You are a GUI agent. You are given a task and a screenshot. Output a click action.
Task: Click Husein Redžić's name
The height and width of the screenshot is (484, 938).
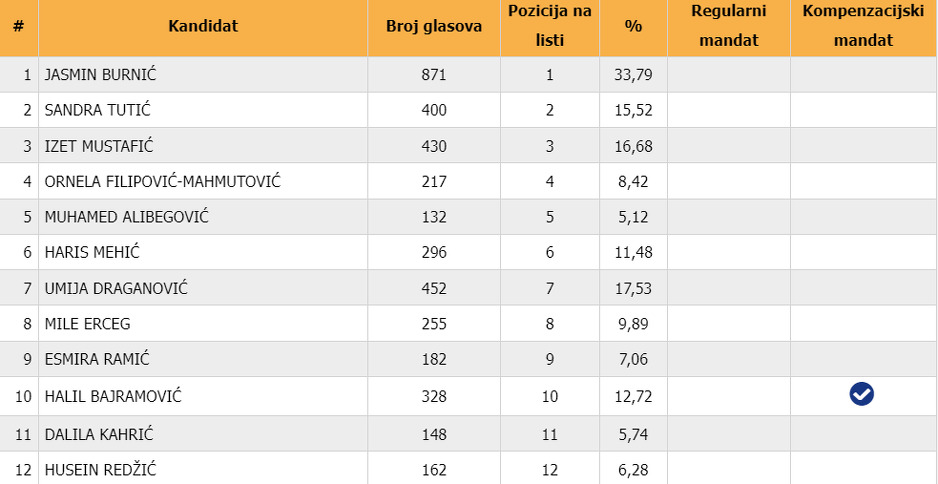click(x=100, y=470)
